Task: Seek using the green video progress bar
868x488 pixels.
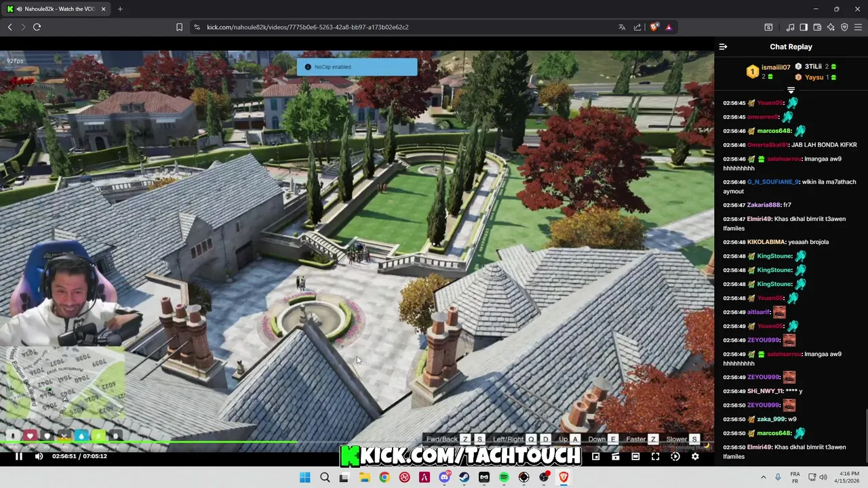Action: tap(357, 443)
